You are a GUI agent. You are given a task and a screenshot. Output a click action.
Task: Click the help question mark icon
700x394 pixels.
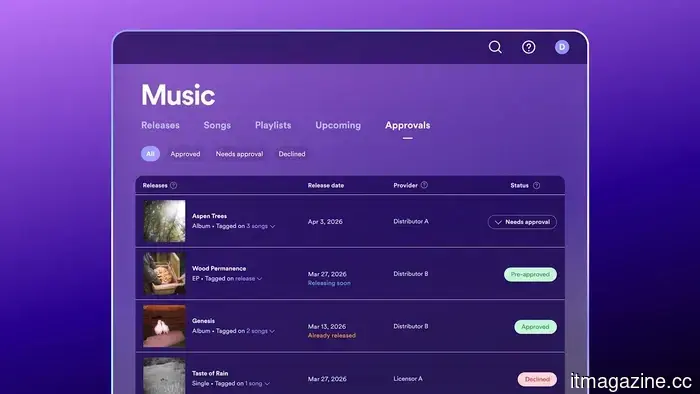(529, 47)
